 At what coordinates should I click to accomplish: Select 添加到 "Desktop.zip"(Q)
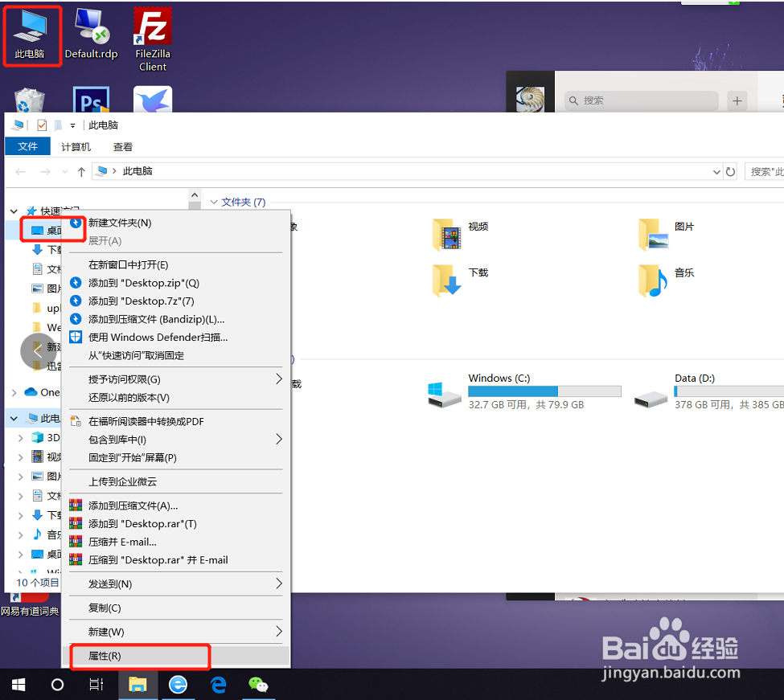point(175,283)
